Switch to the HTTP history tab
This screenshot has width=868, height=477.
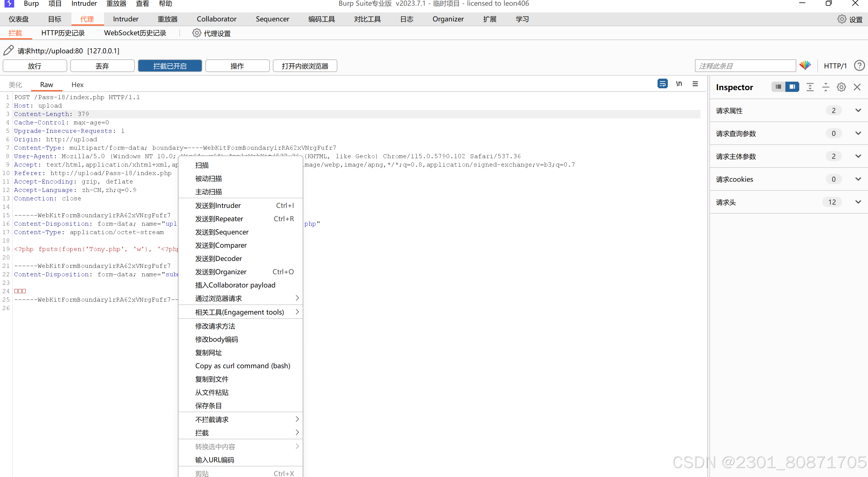tap(63, 33)
